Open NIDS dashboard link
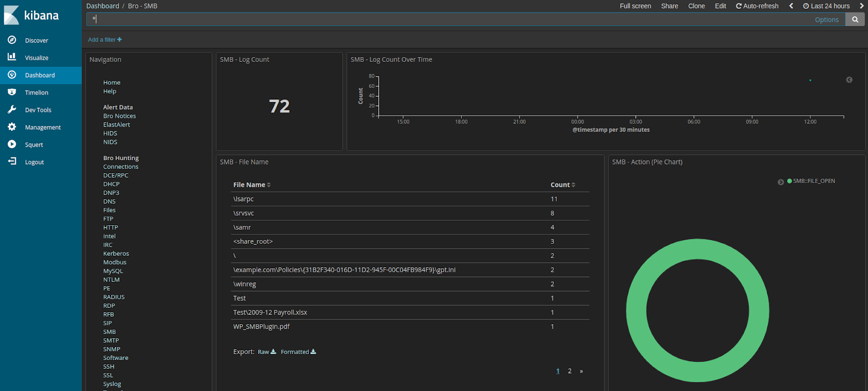This screenshot has height=391, width=868. pyautogui.click(x=110, y=142)
